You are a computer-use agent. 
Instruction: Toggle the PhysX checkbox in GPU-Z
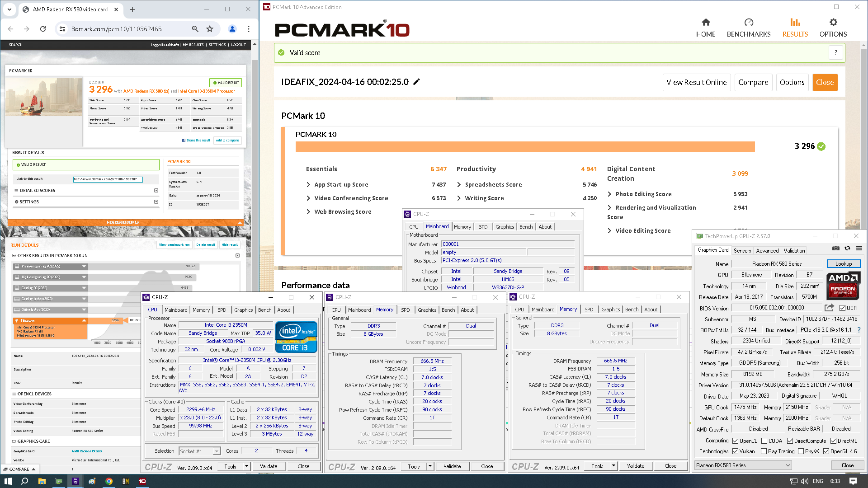click(801, 451)
